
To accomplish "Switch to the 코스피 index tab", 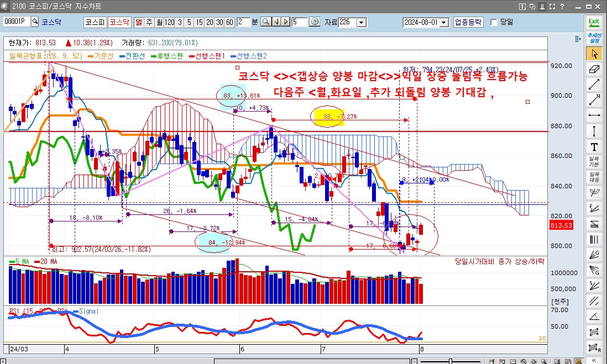I will tap(95, 22).
